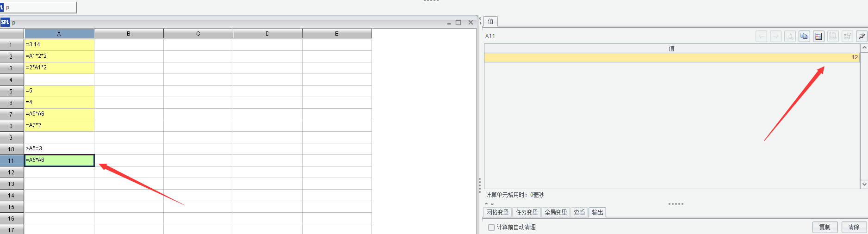Switch to the 输出 tab

597,212
